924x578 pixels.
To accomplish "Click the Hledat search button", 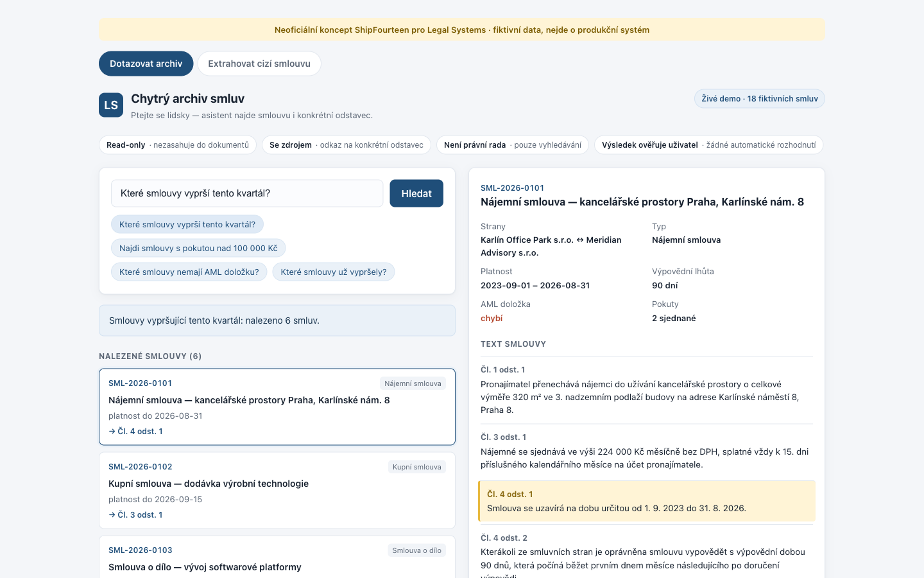I will click(x=416, y=193).
